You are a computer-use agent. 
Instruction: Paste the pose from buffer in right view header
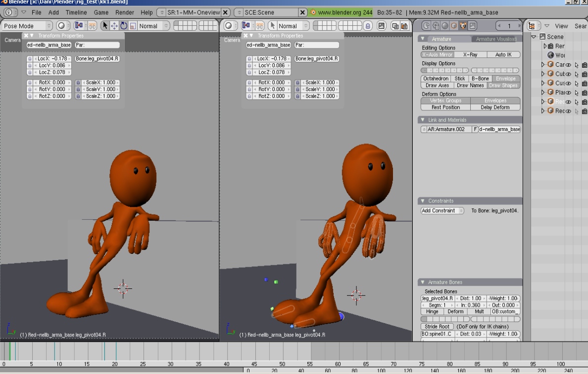(404, 26)
